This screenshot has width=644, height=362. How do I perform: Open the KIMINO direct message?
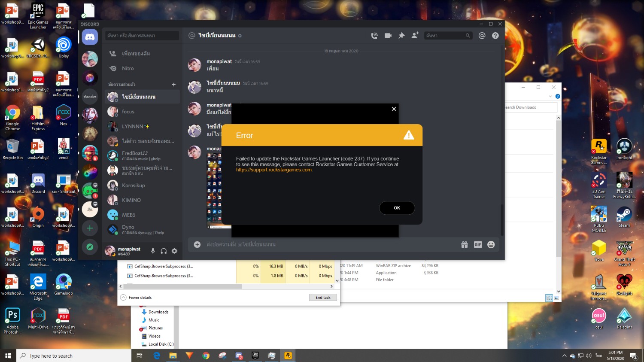(142, 200)
